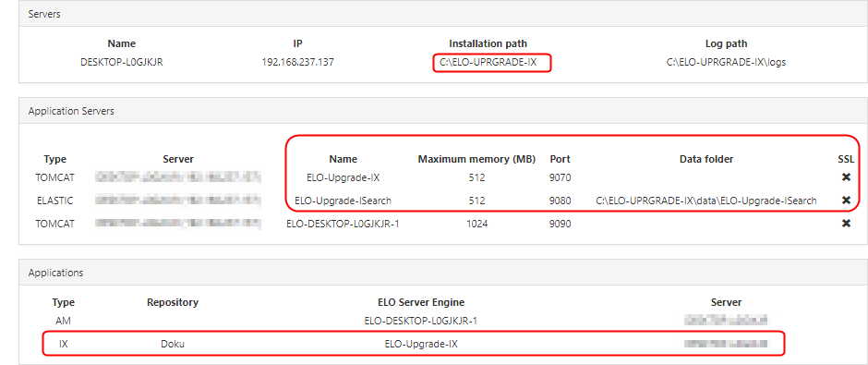Click Repository column header

(x=173, y=302)
